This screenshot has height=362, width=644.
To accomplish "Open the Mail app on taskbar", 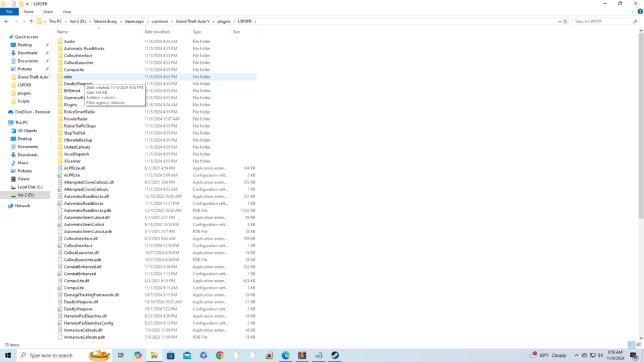I will tap(187, 356).
